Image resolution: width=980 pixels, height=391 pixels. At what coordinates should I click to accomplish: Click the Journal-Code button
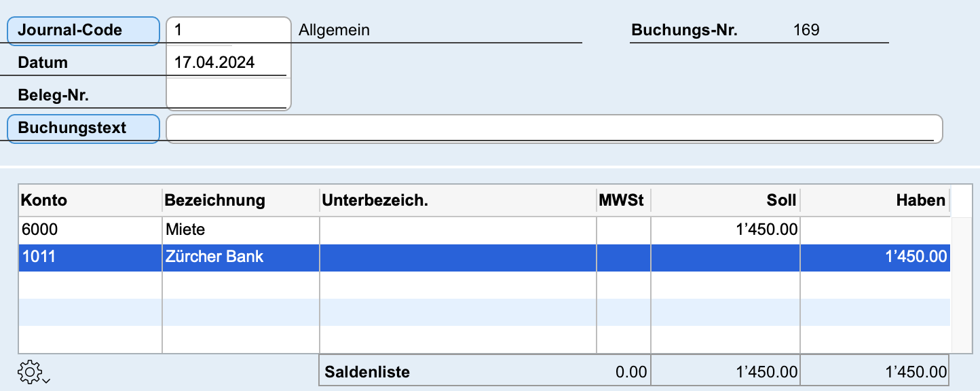pos(83,31)
